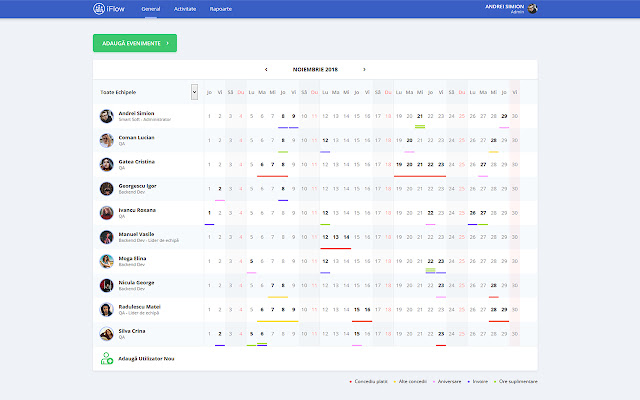Open the admin profile avatar in header

pos(533,8)
